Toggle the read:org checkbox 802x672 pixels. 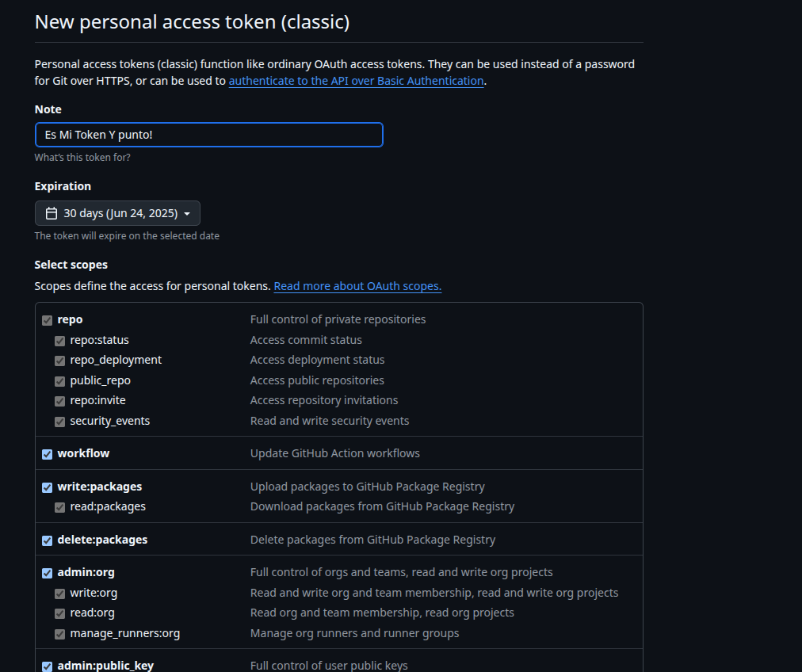(60, 613)
